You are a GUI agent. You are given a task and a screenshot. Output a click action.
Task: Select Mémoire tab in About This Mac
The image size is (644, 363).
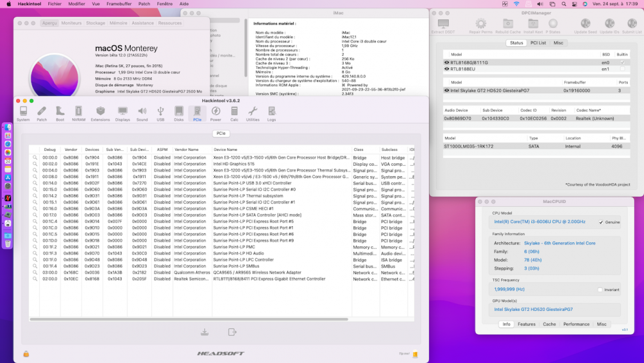118,23
